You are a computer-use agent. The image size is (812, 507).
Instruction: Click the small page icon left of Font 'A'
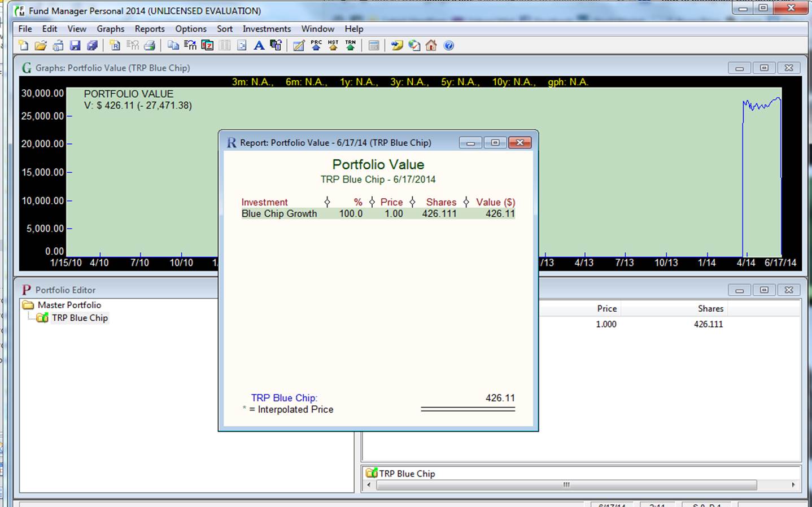click(242, 46)
